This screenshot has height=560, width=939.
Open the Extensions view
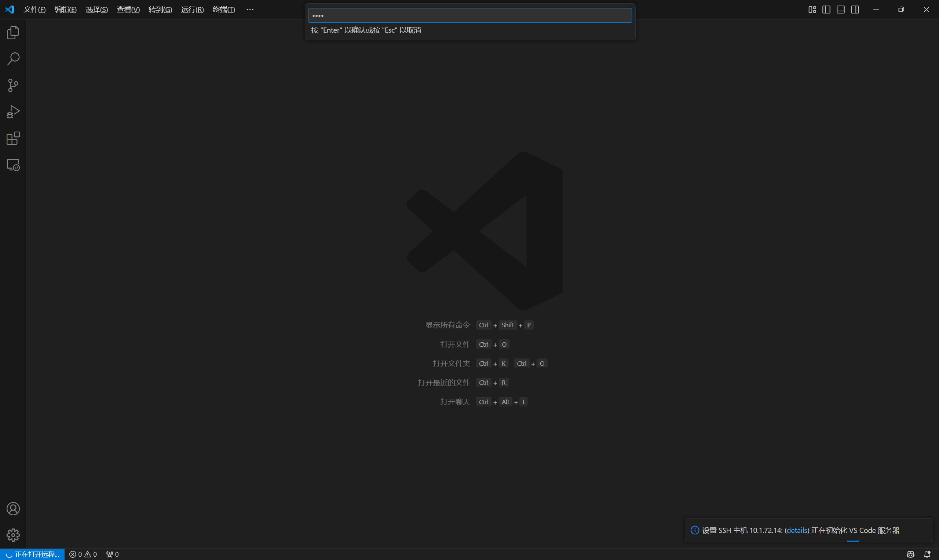click(13, 139)
